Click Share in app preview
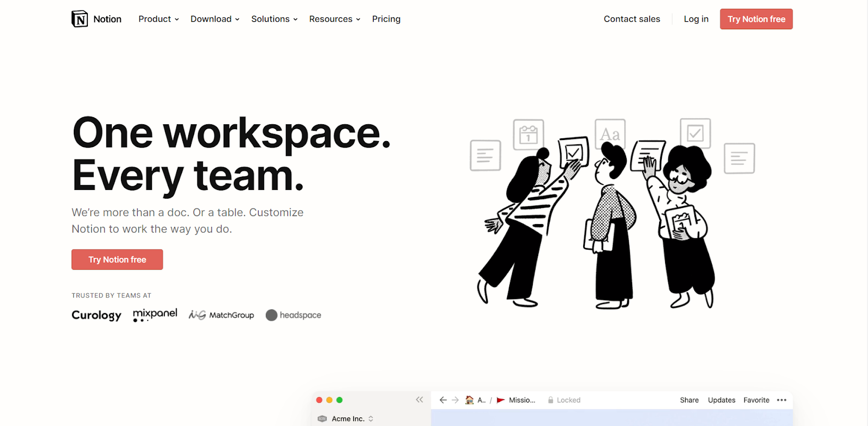This screenshot has height=426, width=868. coord(690,400)
